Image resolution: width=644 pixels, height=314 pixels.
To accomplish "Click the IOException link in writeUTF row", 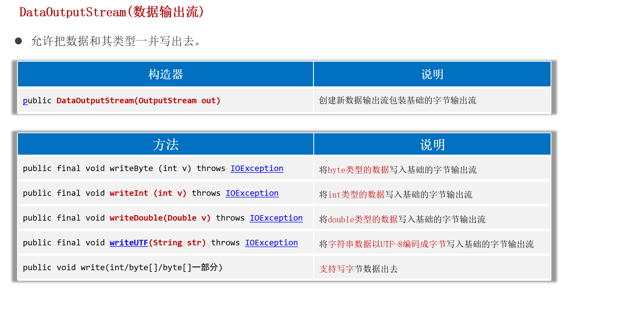I will [271, 243].
